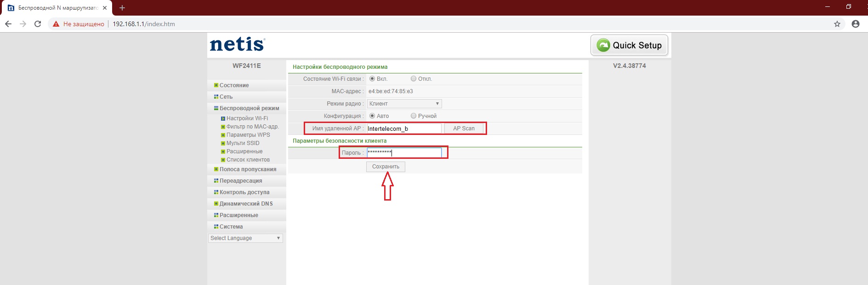Click the netis logo
The width and height of the screenshot is (868, 285).
(238, 45)
